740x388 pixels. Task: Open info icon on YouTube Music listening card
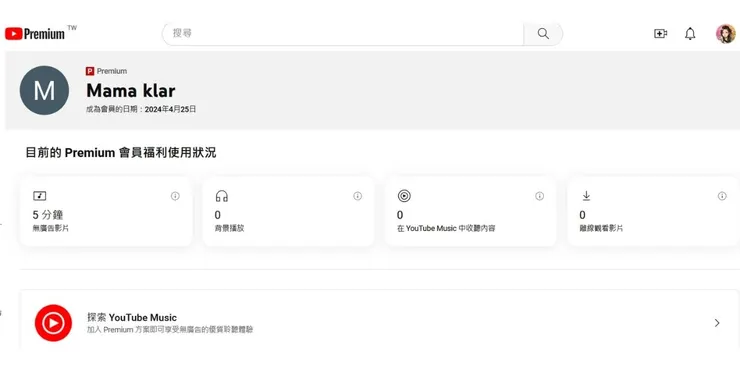click(539, 196)
